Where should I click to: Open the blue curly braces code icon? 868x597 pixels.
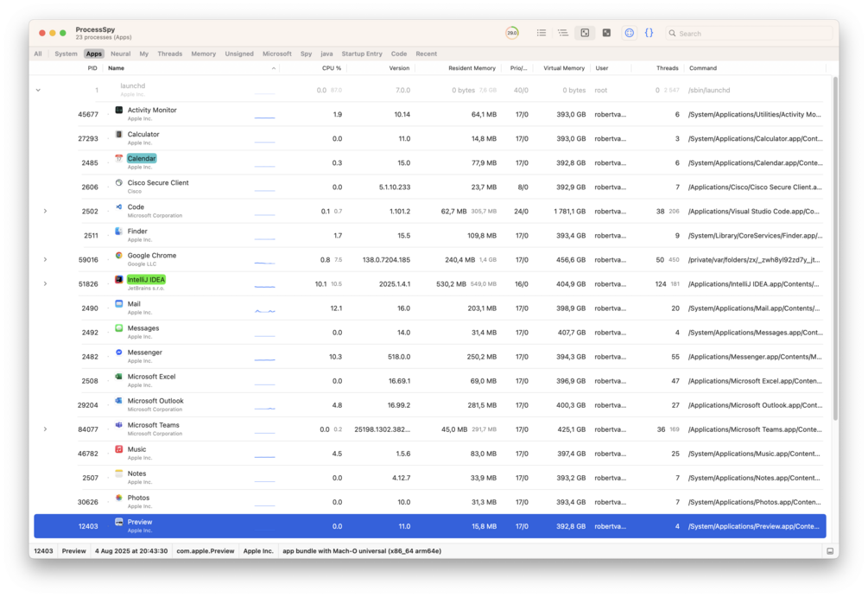click(649, 33)
